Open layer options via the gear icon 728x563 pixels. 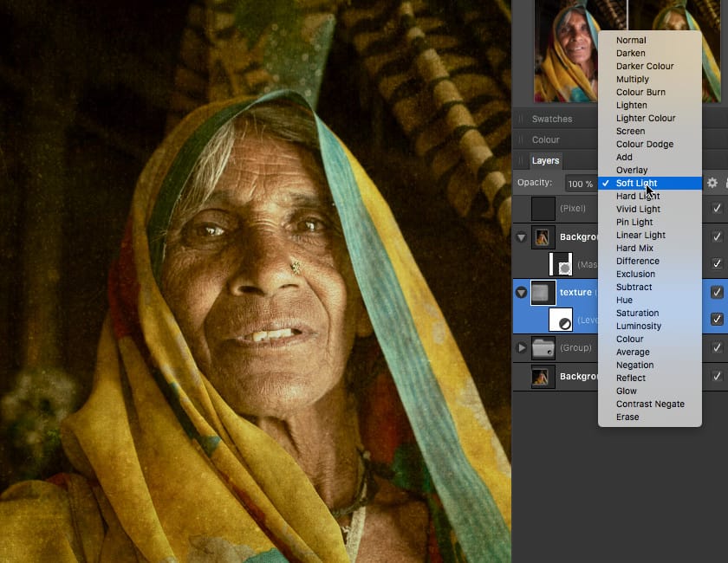click(x=712, y=183)
